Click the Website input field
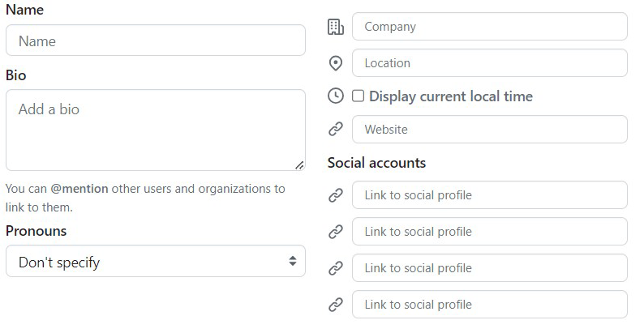 coord(489,130)
